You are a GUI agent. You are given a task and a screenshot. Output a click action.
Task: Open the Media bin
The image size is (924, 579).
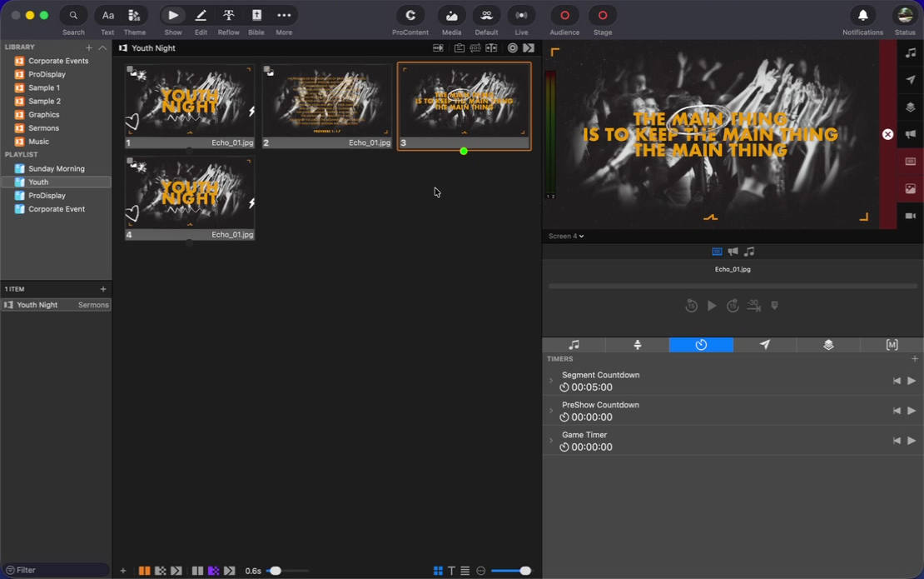[x=451, y=15]
